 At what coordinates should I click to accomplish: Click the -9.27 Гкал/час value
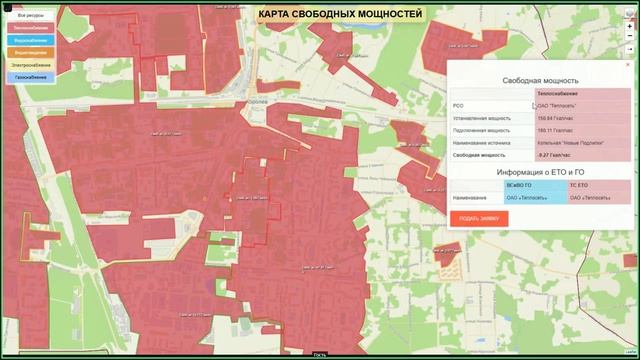pos(554,155)
